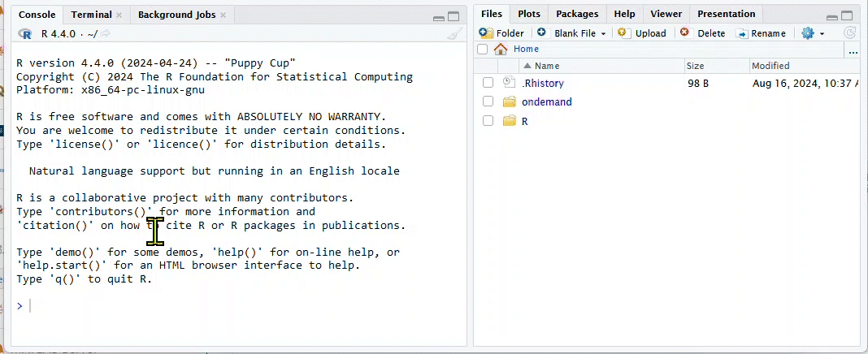Switch to the Terminal tab
This screenshot has width=868, height=354.
click(x=97, y=15)
